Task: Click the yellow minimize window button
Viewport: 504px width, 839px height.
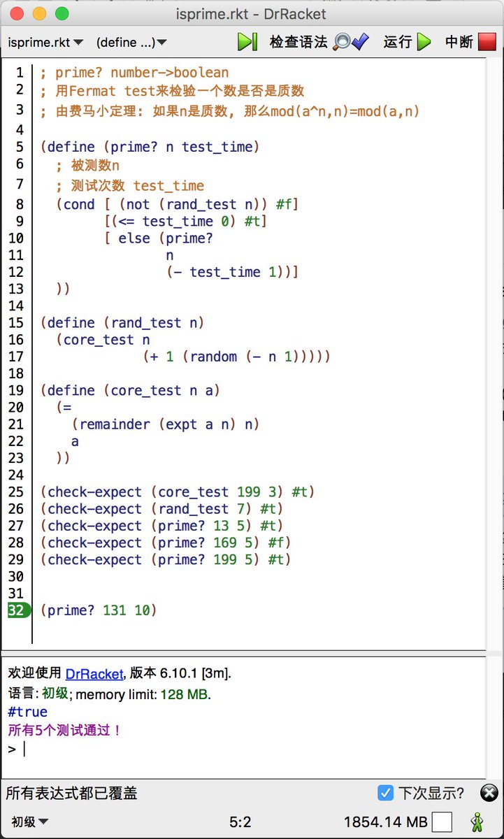Action: (40, 13)
